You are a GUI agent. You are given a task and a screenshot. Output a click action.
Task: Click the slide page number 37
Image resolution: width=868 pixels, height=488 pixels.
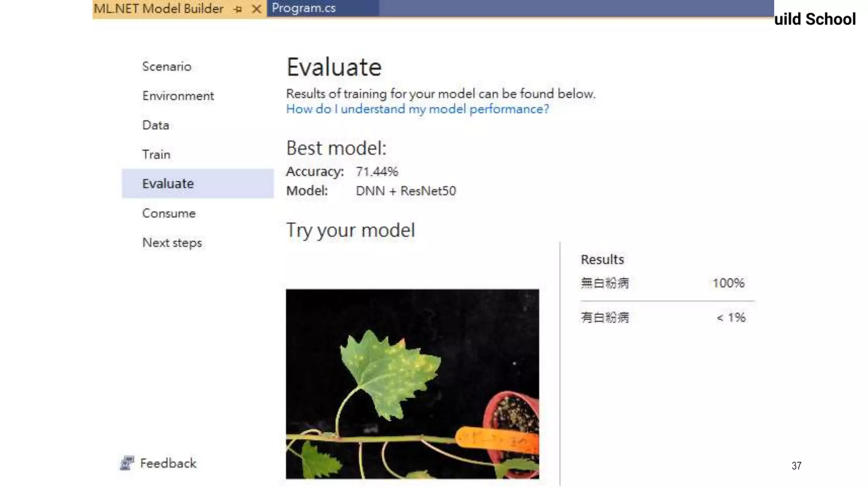pos(796,466)
